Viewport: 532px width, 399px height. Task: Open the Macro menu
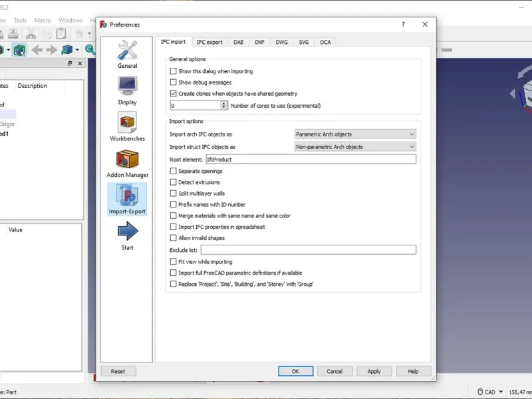pyautogui.click(x=43, y=21)
